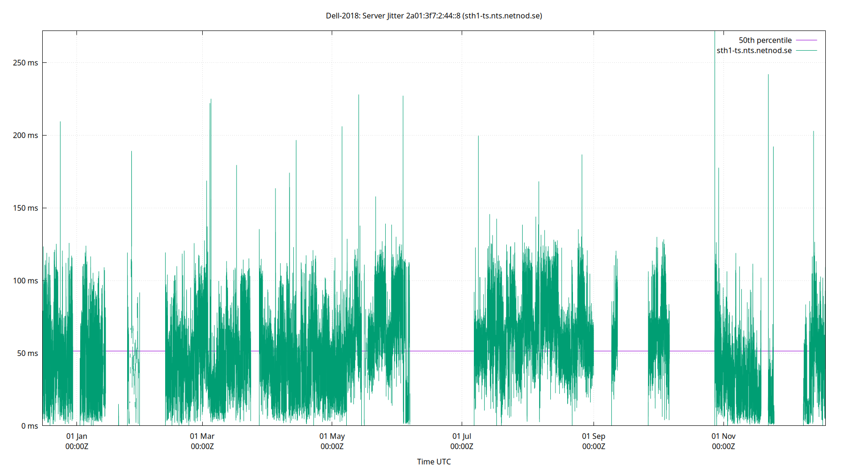The width and height of the screenshot is (868, 469).
Task: Click the 01 Jul axis tick label
Action: (462, 436)
